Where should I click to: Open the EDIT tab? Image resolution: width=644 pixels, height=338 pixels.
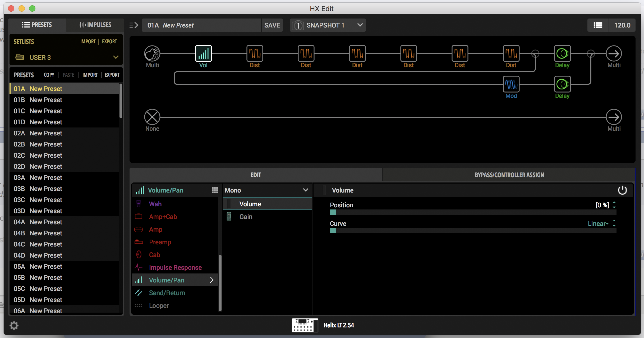[x=256, y=175]
